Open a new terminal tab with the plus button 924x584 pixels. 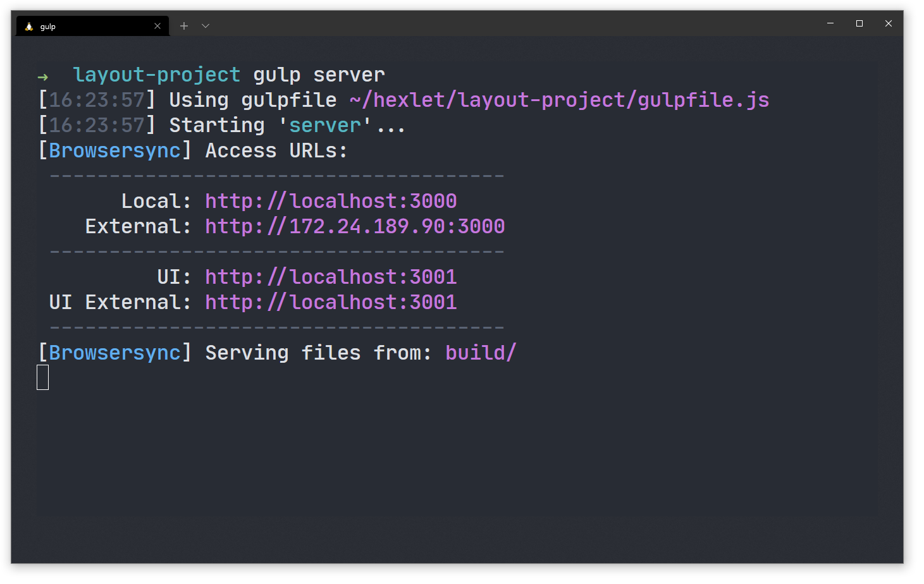click(184, 26)
